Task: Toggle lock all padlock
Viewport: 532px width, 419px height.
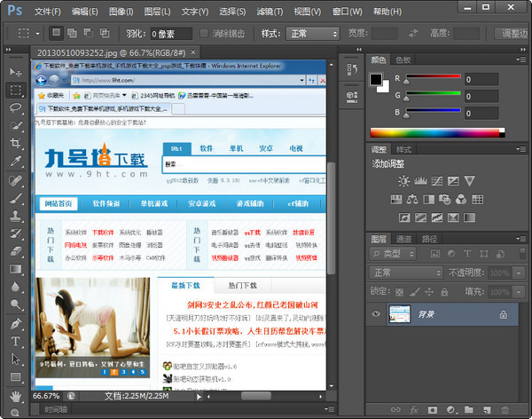Action: click(444, 291)
